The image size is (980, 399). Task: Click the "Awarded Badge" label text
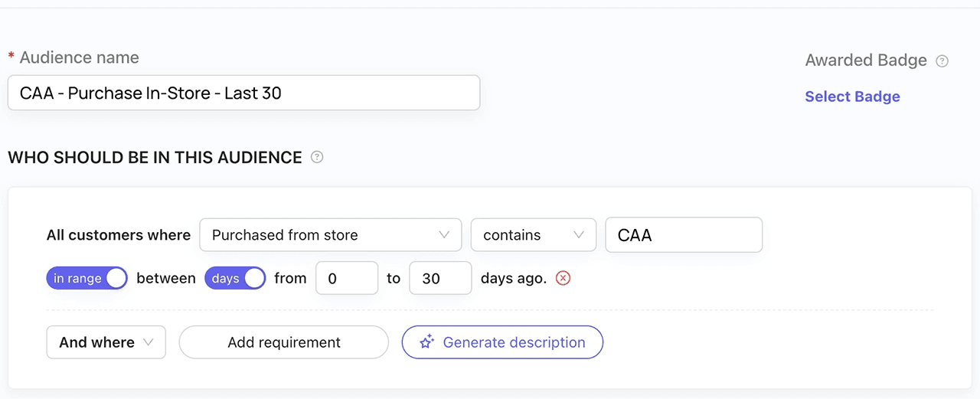[866, 61]
